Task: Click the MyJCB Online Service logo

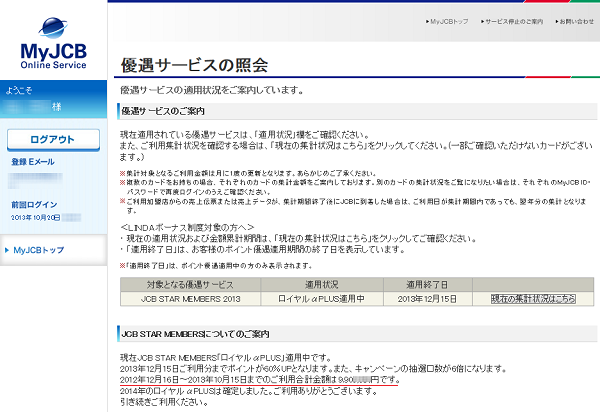Action: [x=54, y=44]
